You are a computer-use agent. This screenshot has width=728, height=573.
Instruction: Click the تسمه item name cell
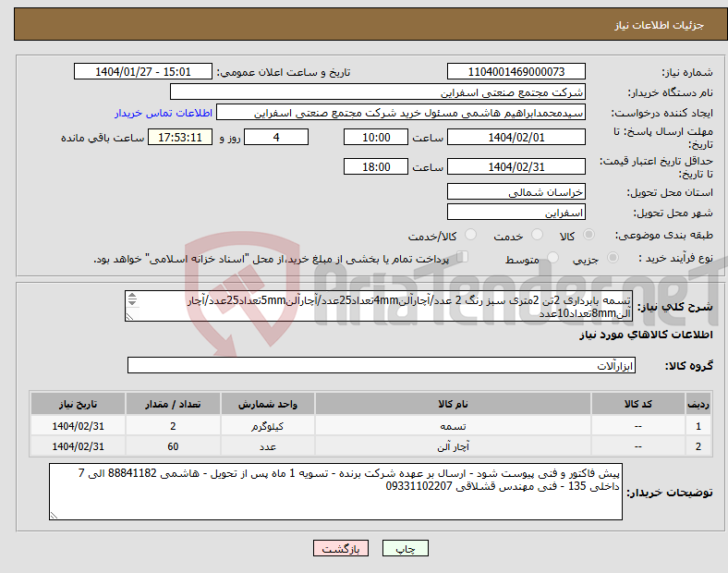pos(453,426)
